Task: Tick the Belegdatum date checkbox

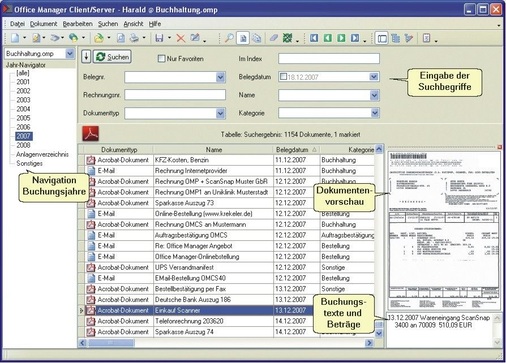Action: click(283, 77)
